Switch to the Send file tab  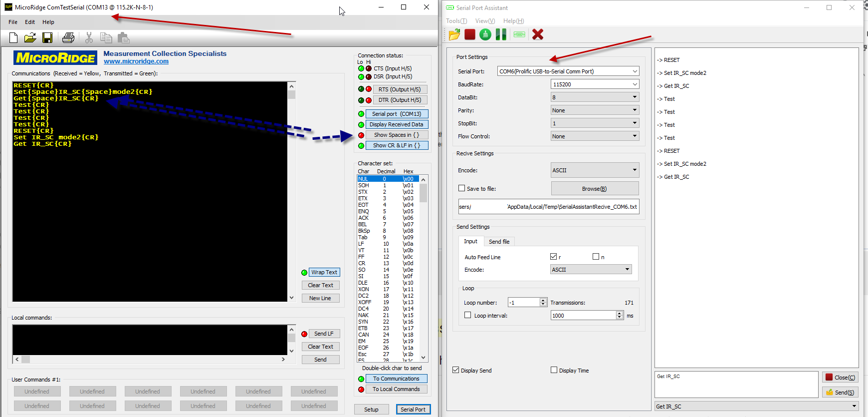pyautogui.click(x=499, y=242)
